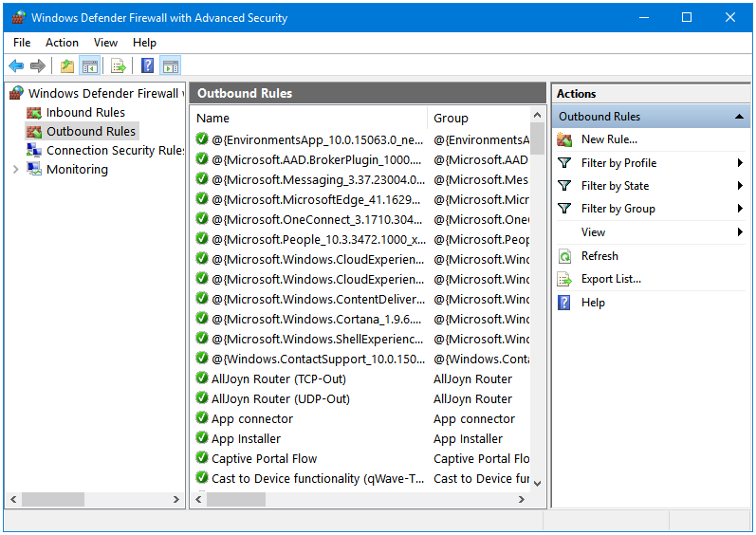This screenshot has height=535, width=756.
Task: Expand the Filter by Profile submenu arrow
Action: coord(740,163)
